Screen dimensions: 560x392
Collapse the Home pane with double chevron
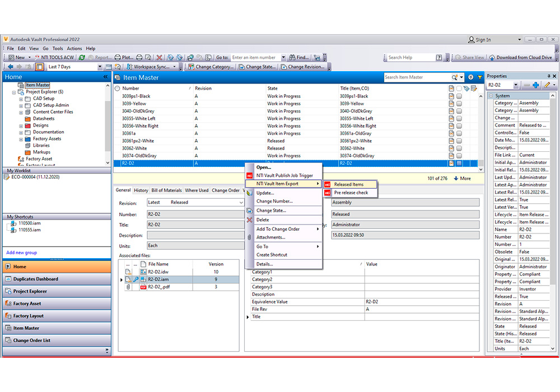(x=105, y=77)
